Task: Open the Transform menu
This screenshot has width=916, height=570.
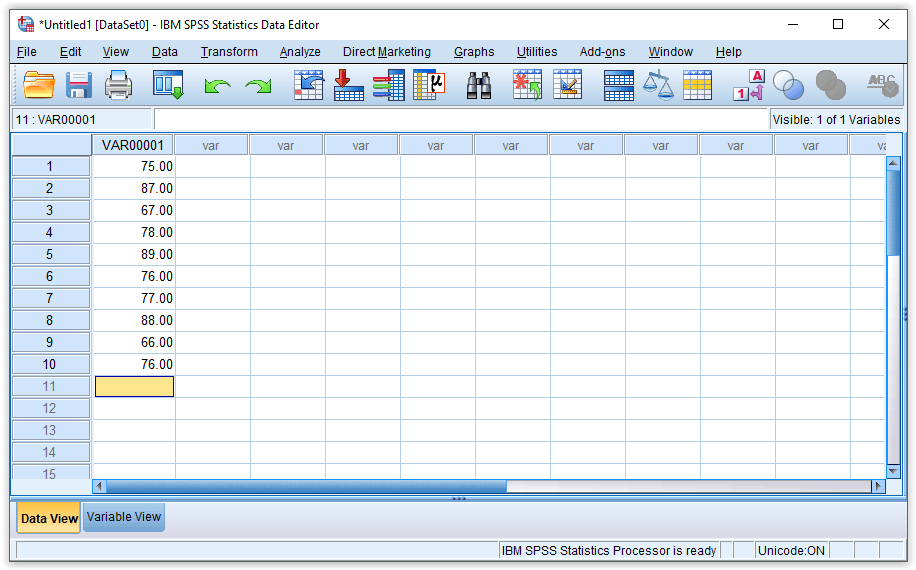Action: 229,52
